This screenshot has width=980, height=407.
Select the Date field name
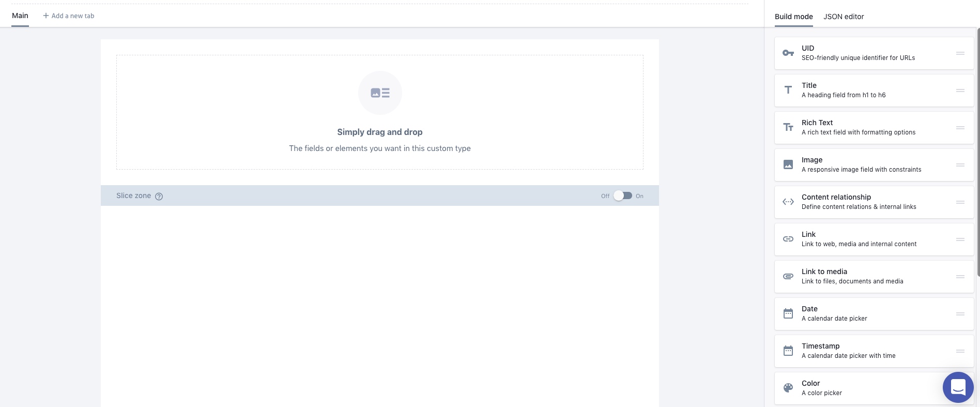(809, 309)
